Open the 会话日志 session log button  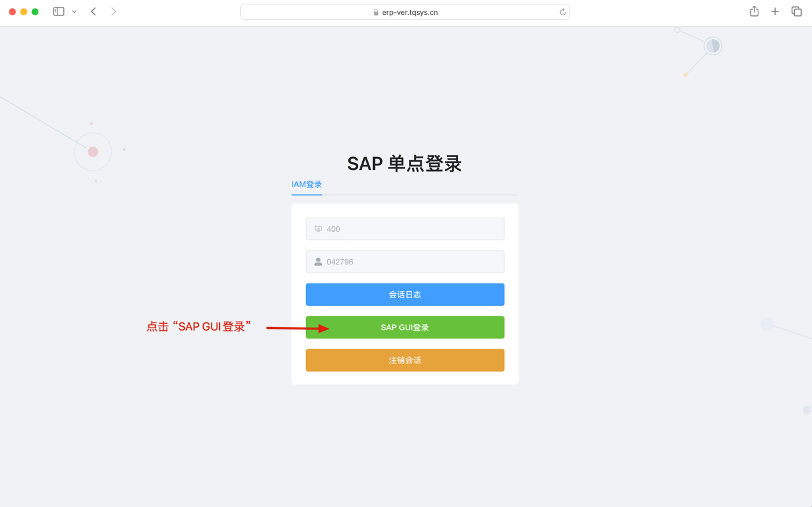405,294
